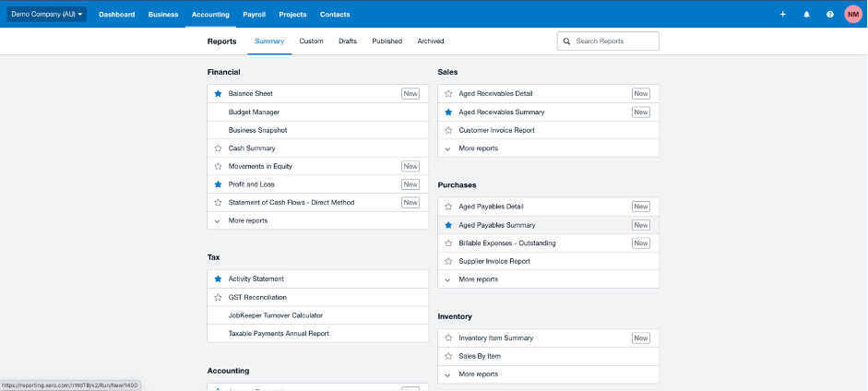Open the Budget Manager report
Screen dimensions: 868x391
(254, 113)
